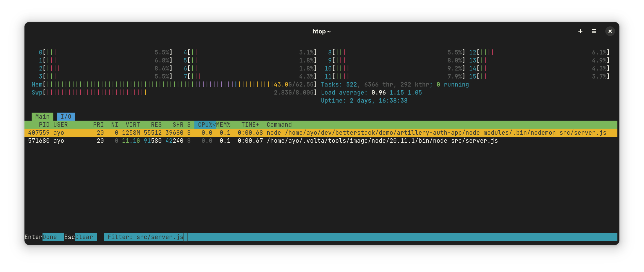Select the Main tab
The image size is (644, 272).
click(x=42, y=117)
